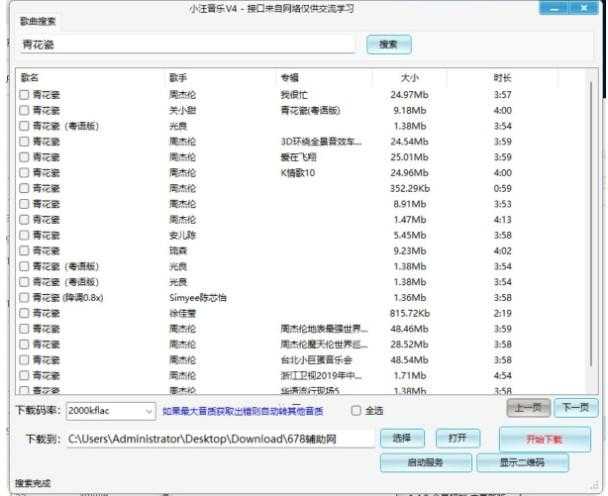Open the download folder with 打开
The image size is (608, 496).
pyautogui.click(x=457, y=438)
